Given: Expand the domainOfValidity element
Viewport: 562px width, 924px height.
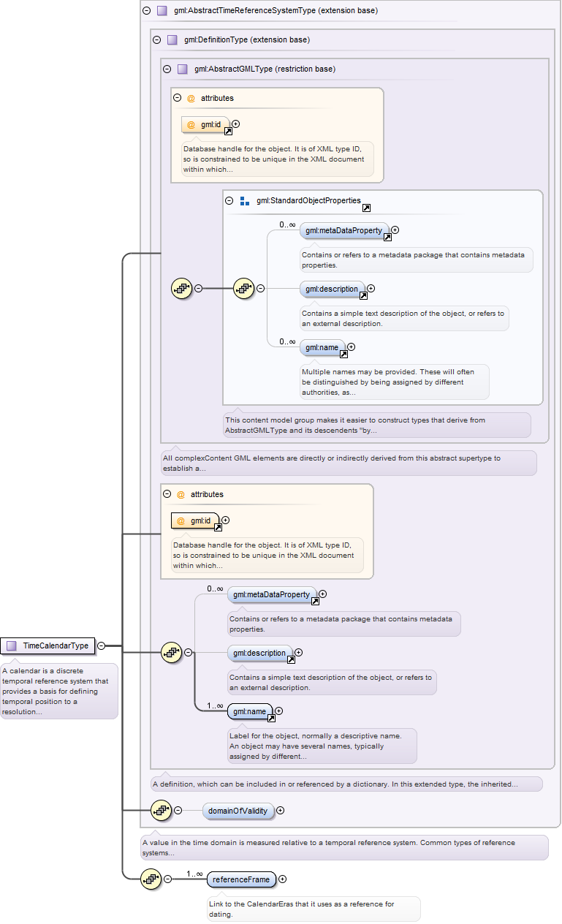Looking at the screenshot, I should point(281,811).
